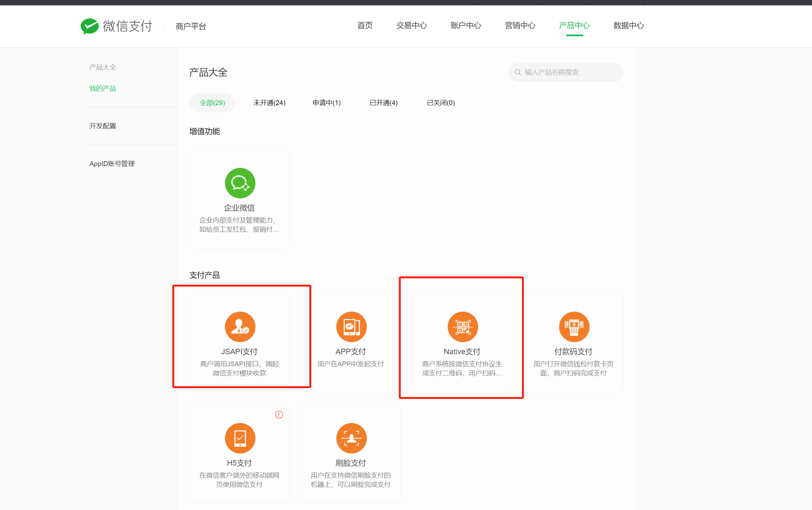Click description 商户调用JSAPI接口，调起微信支付模块收款
Image resolution: width=812 pixels, height=510 pixels.
pyautogui.click(x=240, y=368)
